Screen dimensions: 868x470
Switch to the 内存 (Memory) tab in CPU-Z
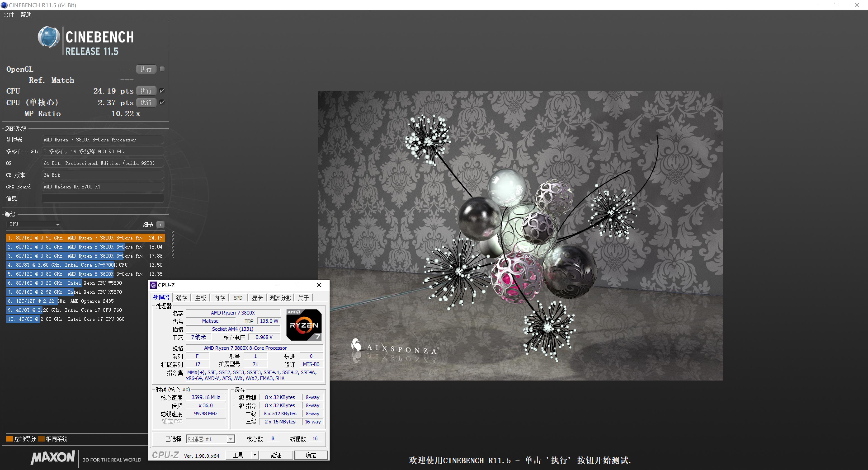[x=219, y=298]
